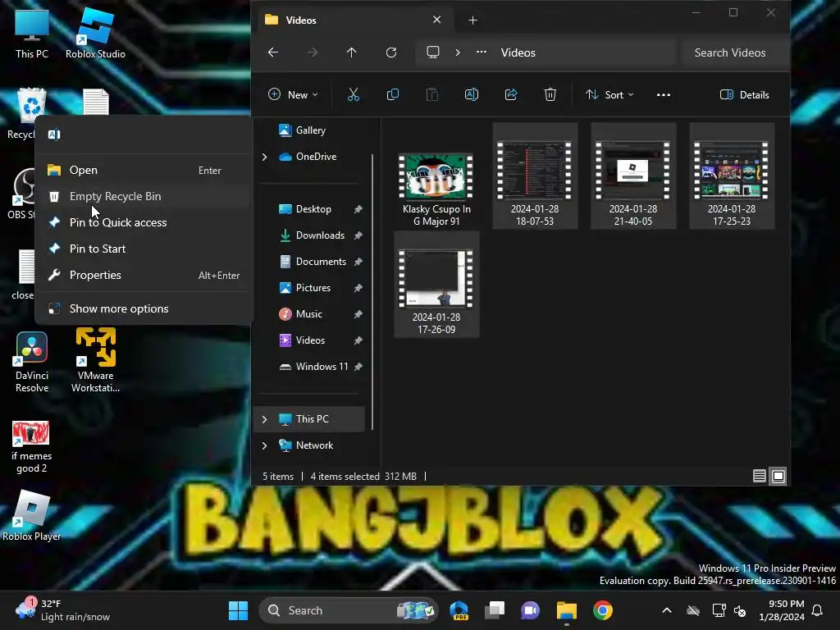
Task: Click the taskbar Search box
Action: coord(348,610)
